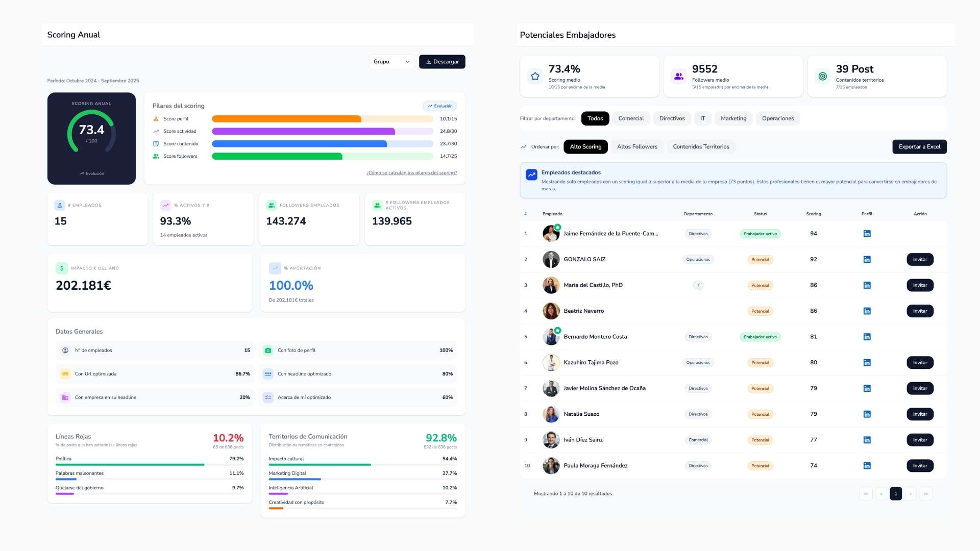The height and width of the screenshot is (551, 980).
Task: Click the star icon beside Scoring medio
Action: click(535, 76)
